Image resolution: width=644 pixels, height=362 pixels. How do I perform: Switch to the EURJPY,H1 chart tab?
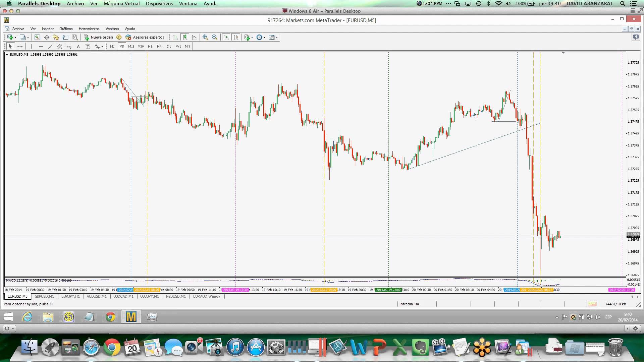[x=70, y=296]
